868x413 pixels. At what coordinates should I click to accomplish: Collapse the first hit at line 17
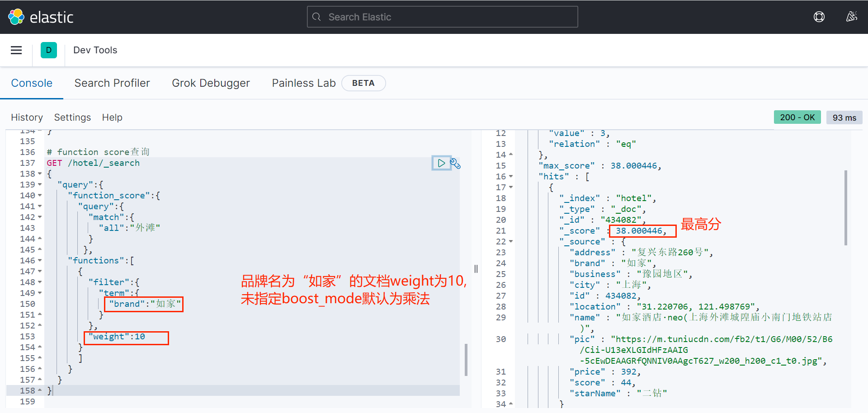pos(511,188)
